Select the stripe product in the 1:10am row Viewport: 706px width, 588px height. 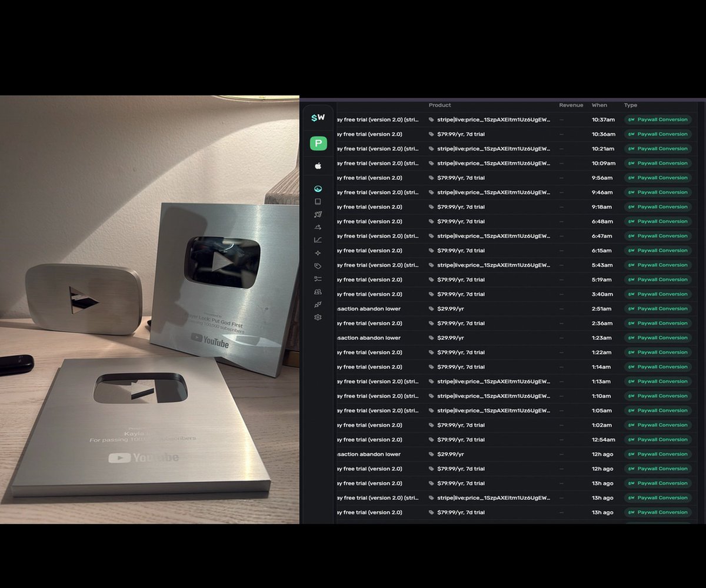tap(494, 396)
